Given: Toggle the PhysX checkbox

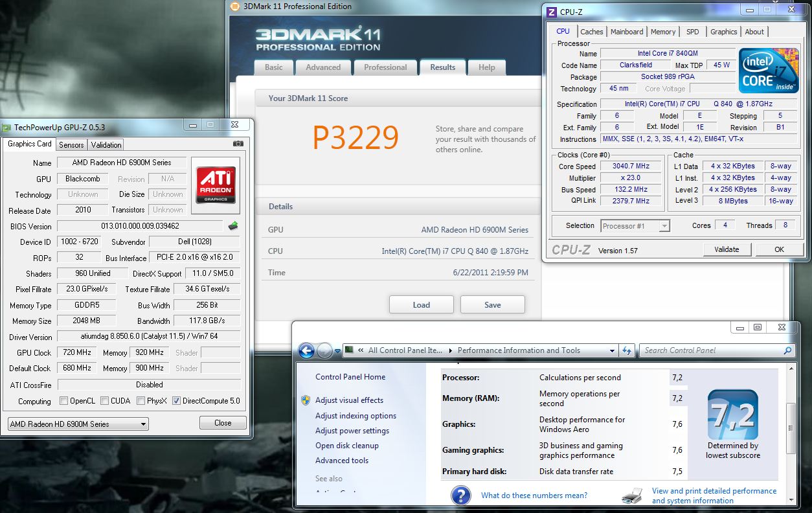Looking at the screenshot, I should pos(141,401).
